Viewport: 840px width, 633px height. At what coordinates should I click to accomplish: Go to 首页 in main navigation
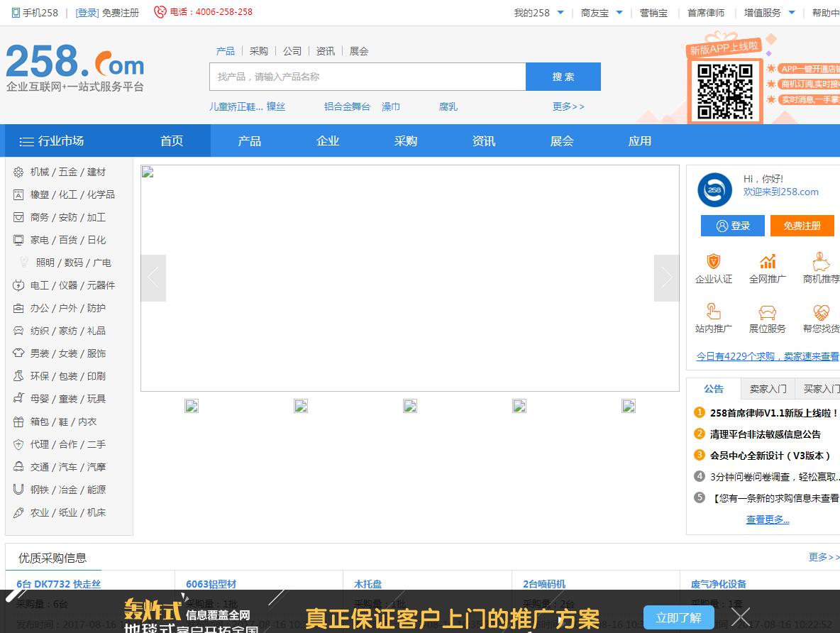[172, 141]
